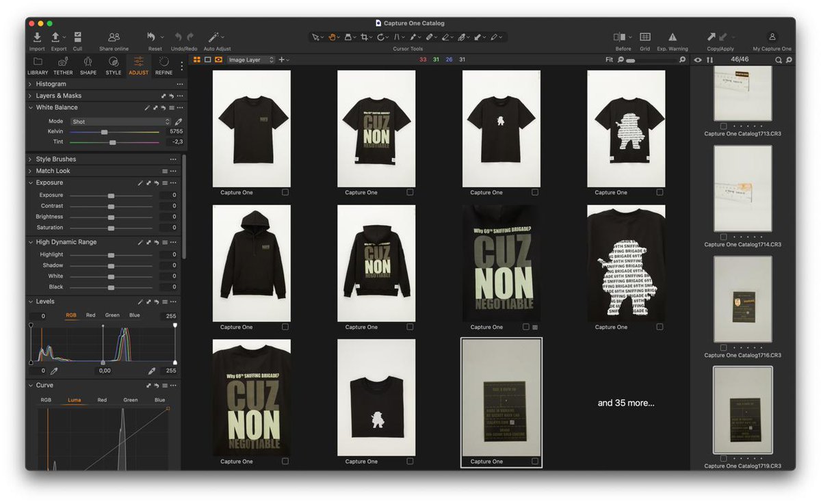Click highlight picker eyedropper in Levels
The height and width of the screenshot is (504, 821).
pyautogui.click(x=153, y=371)
